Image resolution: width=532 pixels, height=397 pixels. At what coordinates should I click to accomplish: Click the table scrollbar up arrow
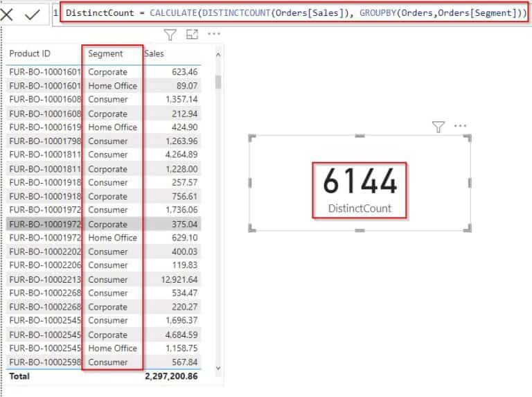(218, 55)
